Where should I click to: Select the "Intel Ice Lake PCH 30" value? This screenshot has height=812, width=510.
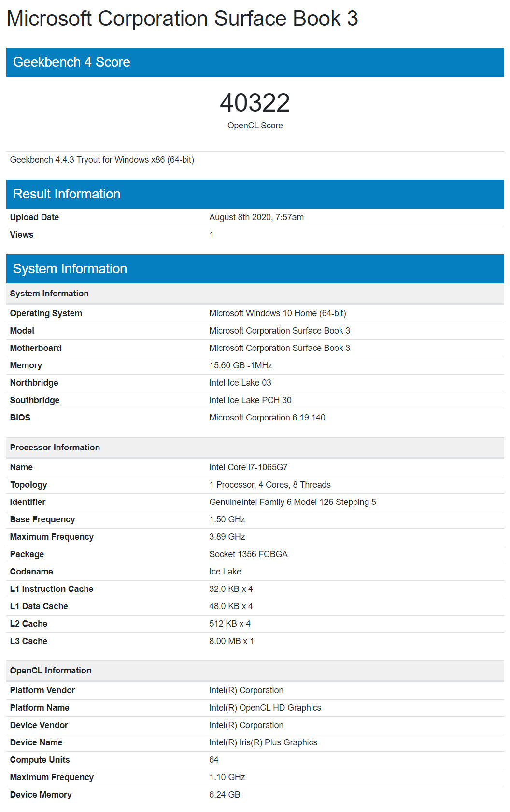click(x=250, y=400)
